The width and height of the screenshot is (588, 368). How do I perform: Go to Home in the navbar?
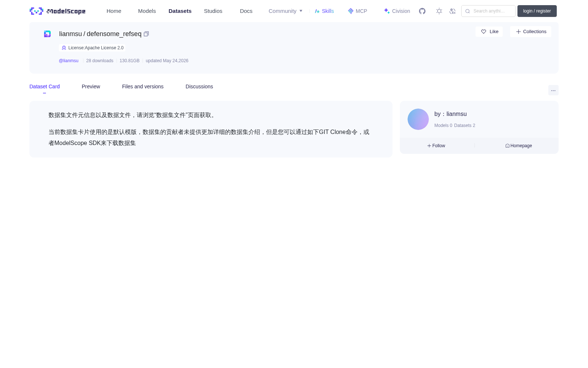coord(114,11)
